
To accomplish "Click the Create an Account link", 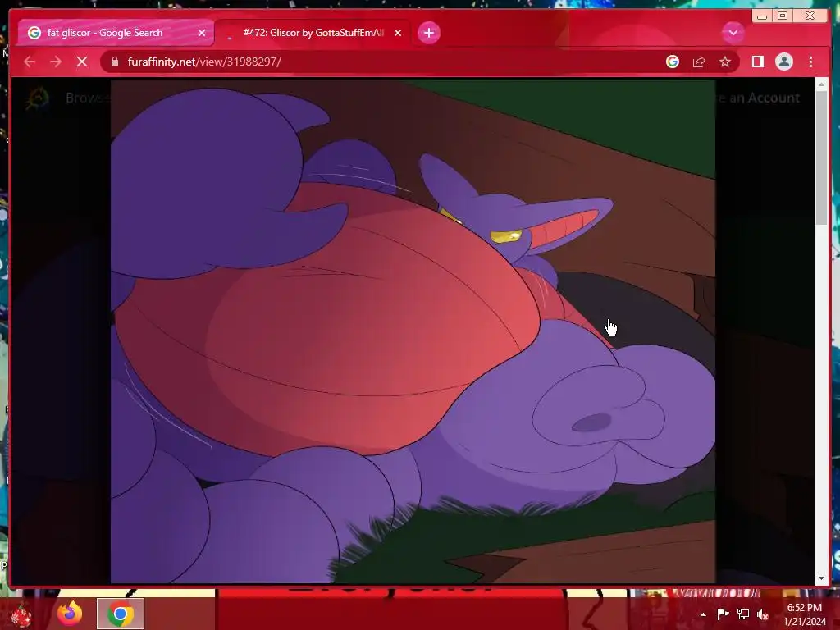I will pos(757,98).
